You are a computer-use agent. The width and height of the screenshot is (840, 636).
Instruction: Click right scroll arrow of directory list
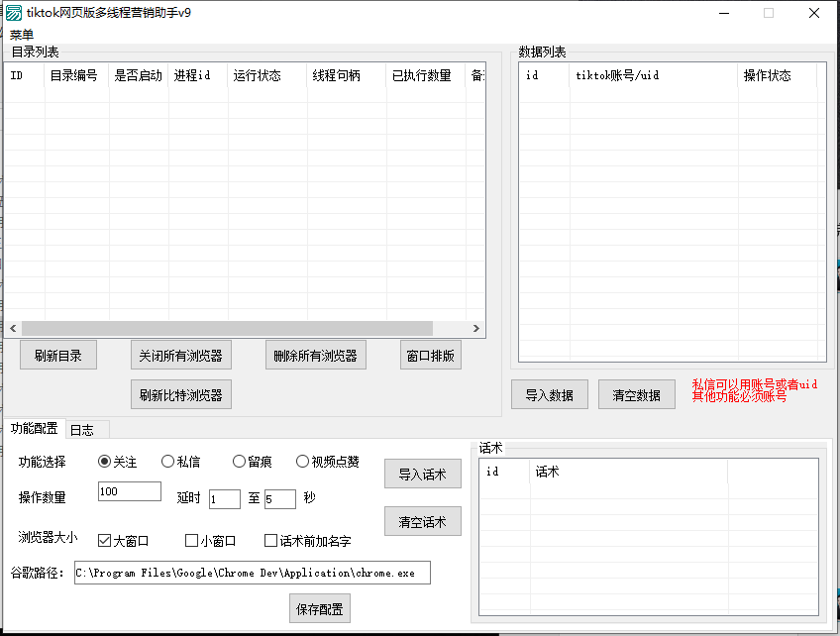pos(476,328)
